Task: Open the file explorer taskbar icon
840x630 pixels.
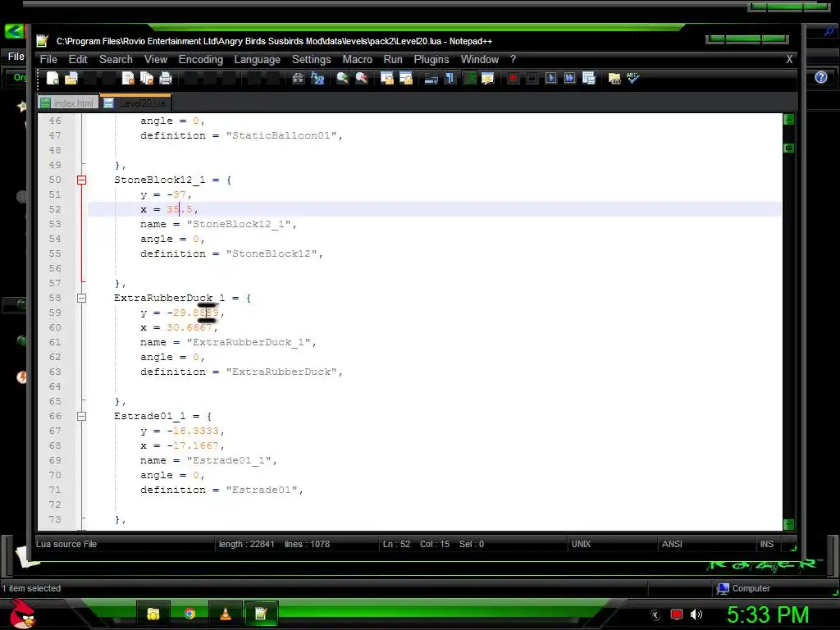Action: pyautogui.click(x=153, y=614)
